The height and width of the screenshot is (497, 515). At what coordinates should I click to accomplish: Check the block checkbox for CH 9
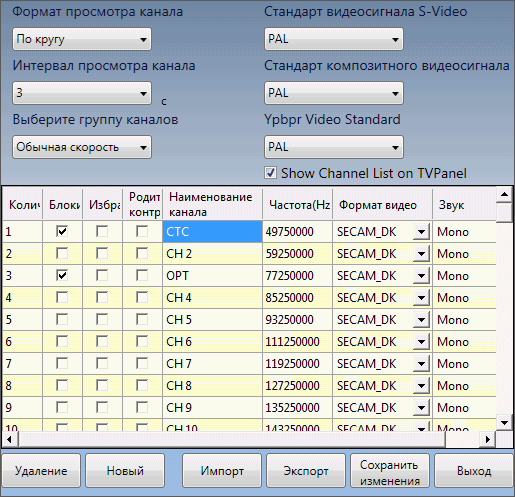pos(62,407)
